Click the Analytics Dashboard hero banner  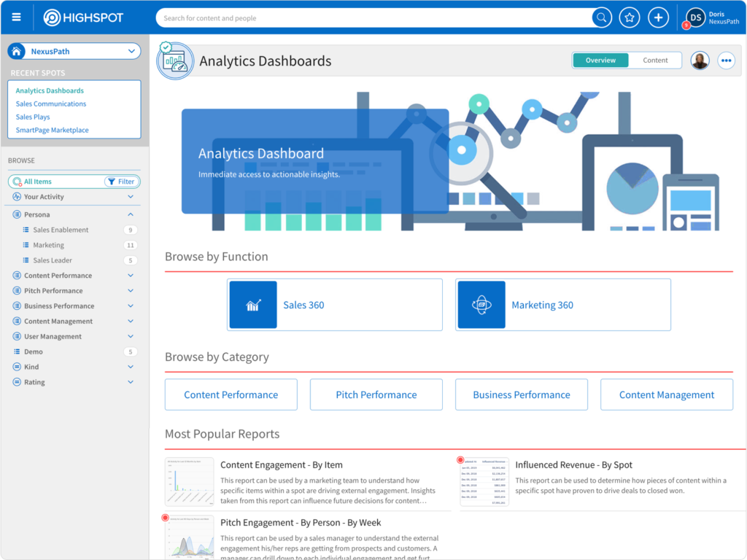[x=315, y=161]
